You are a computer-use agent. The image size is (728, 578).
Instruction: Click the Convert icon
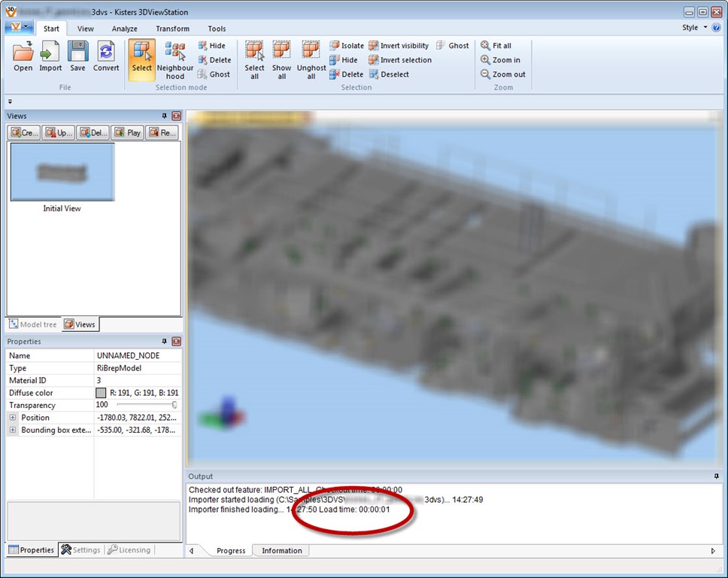coord(106,57)
